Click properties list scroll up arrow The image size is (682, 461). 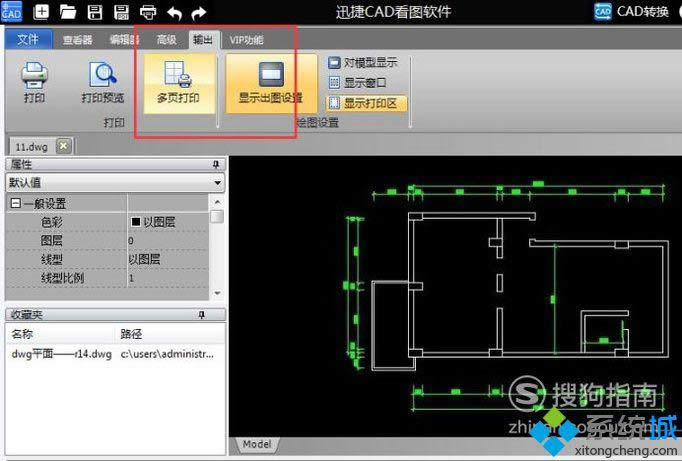(217, 202)
